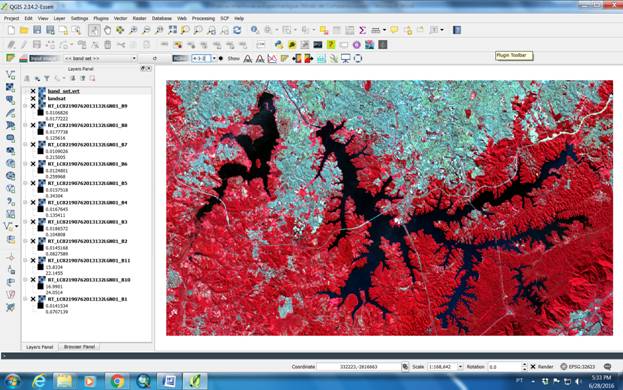Screen dimensions: 623x390
Task: Collapse the layer ending in B9
Action: pos(25,106)
